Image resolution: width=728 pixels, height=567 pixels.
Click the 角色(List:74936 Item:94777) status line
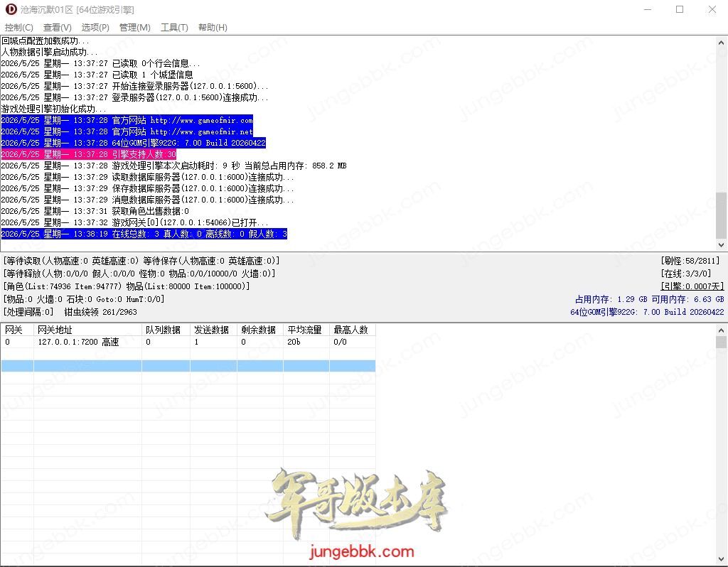point(127,286)
